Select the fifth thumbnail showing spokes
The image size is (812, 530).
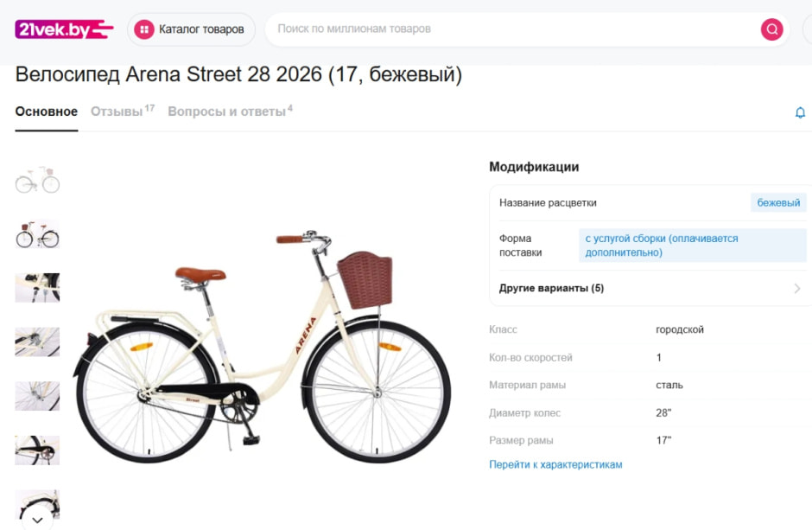37,396
